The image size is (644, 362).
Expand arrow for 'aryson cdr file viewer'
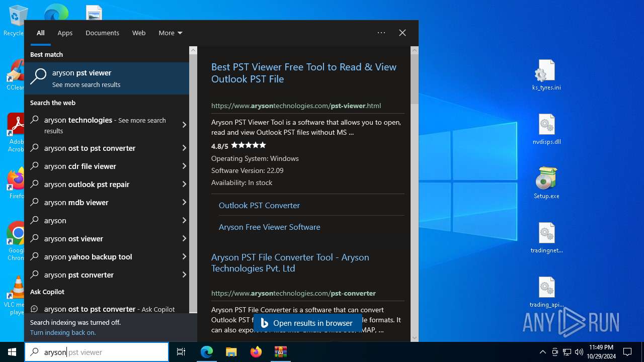[184, 166]
